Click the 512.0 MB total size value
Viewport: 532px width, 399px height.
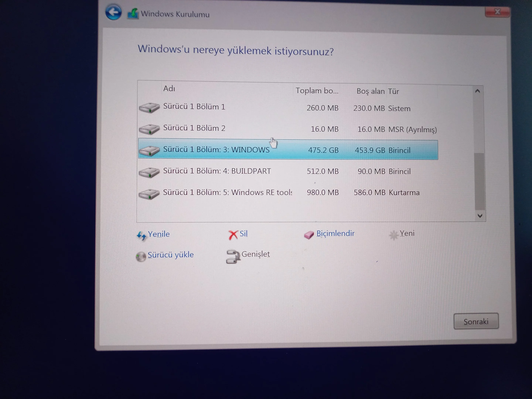point(323,171)
